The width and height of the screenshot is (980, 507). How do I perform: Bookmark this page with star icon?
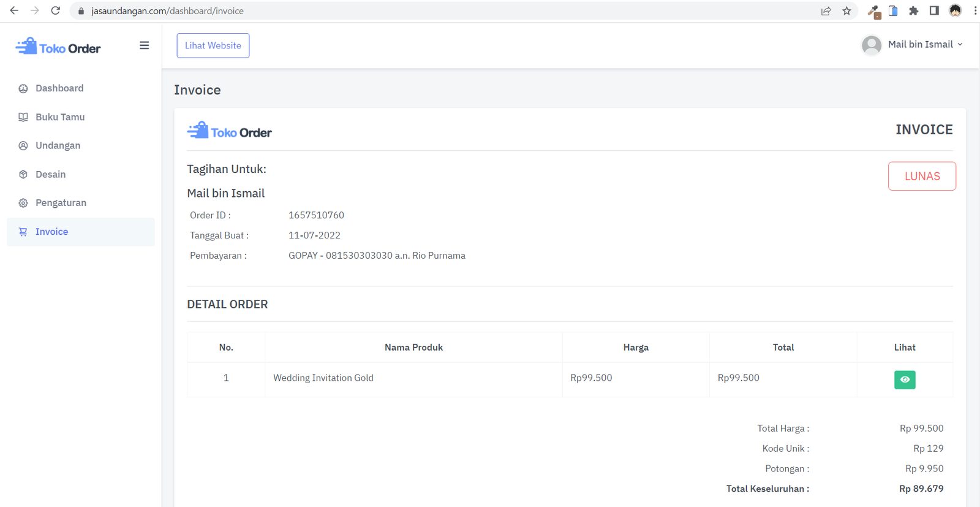click(846, 11)
